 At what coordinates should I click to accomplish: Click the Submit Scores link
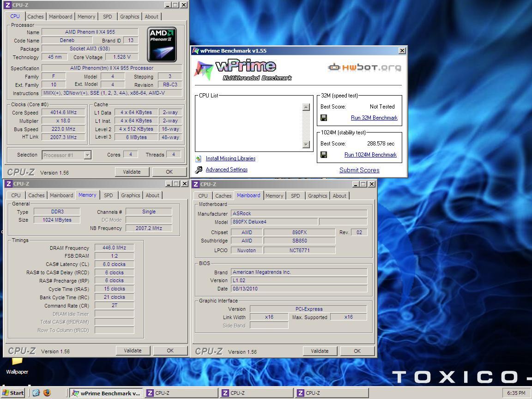point(359,170)
